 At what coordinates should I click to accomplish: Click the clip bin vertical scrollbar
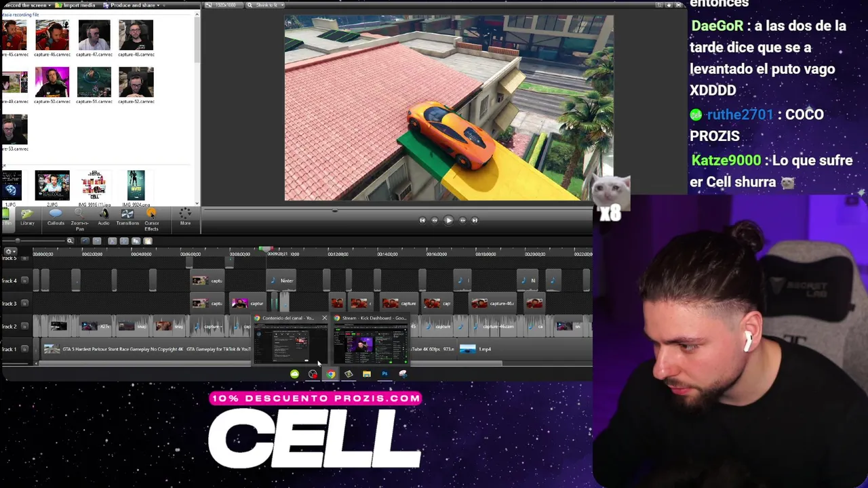197,41
